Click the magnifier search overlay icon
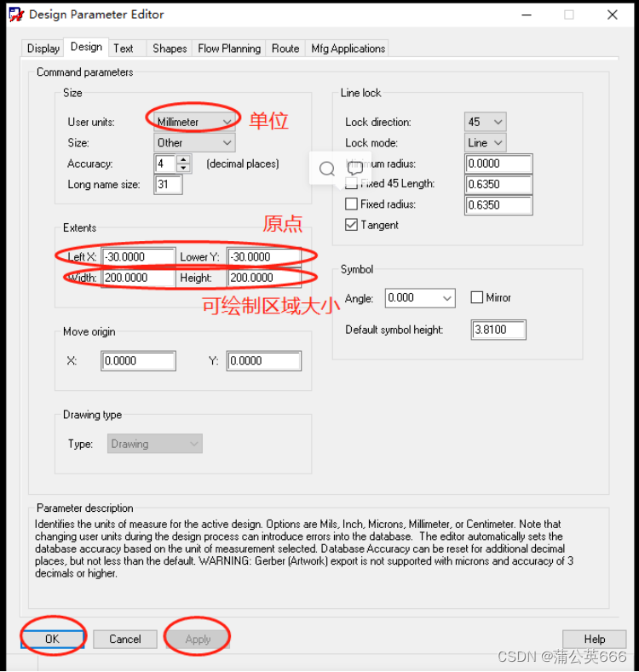639x672 pixels. coord(327,169)
